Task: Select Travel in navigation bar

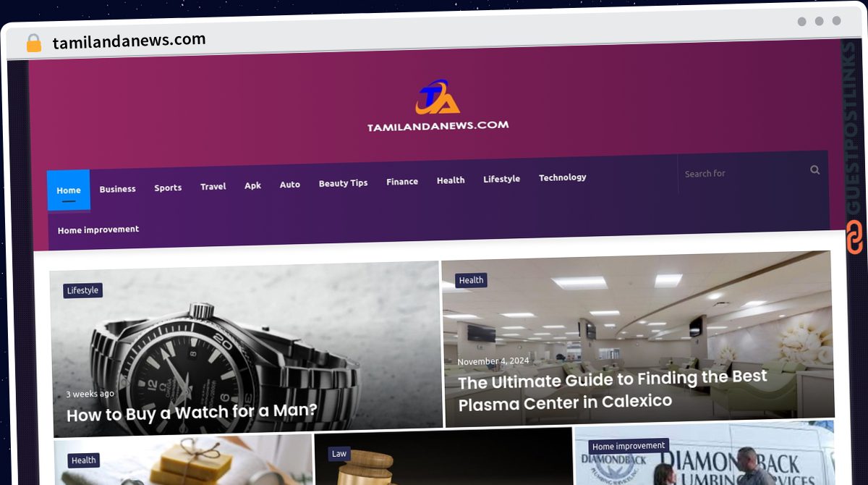Action: (213, 187)
